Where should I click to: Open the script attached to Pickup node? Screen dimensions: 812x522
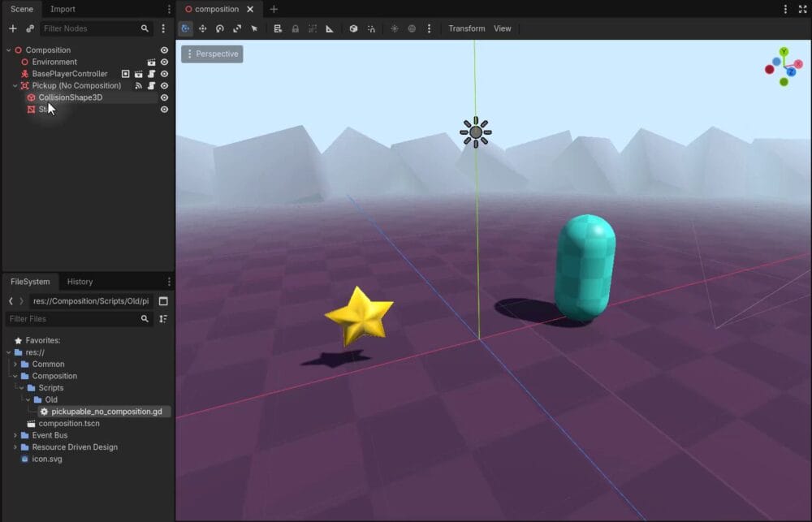pyautogui.click(x=151, y=86)
